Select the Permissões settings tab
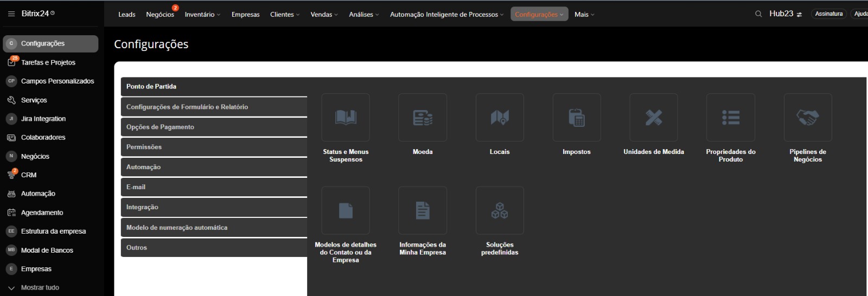The image size is (868, 296). pos(214,147)
